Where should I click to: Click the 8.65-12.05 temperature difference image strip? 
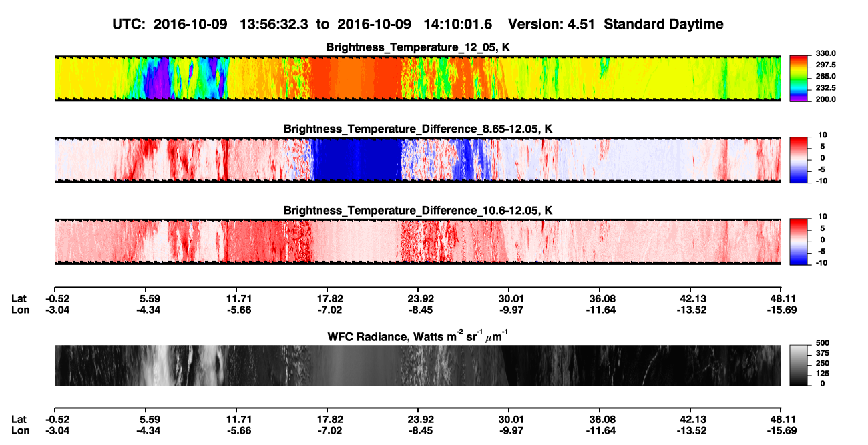click(x=417, y=159)
